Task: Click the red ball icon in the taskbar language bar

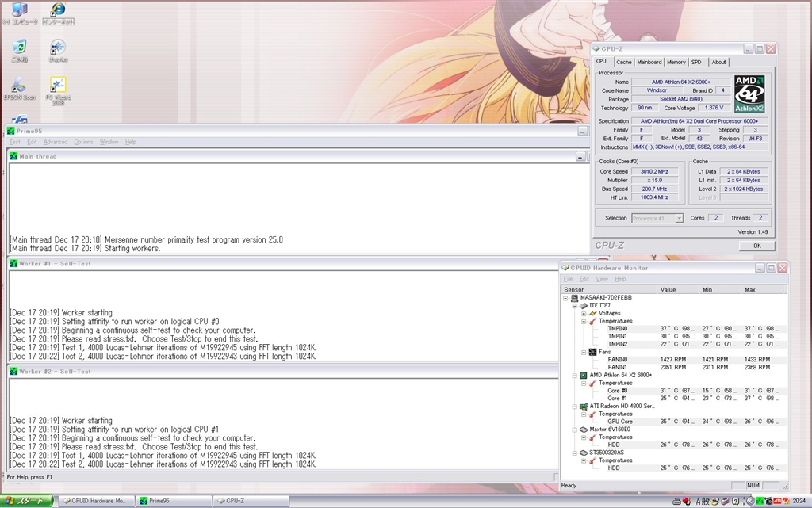Action: click(687, 501)
